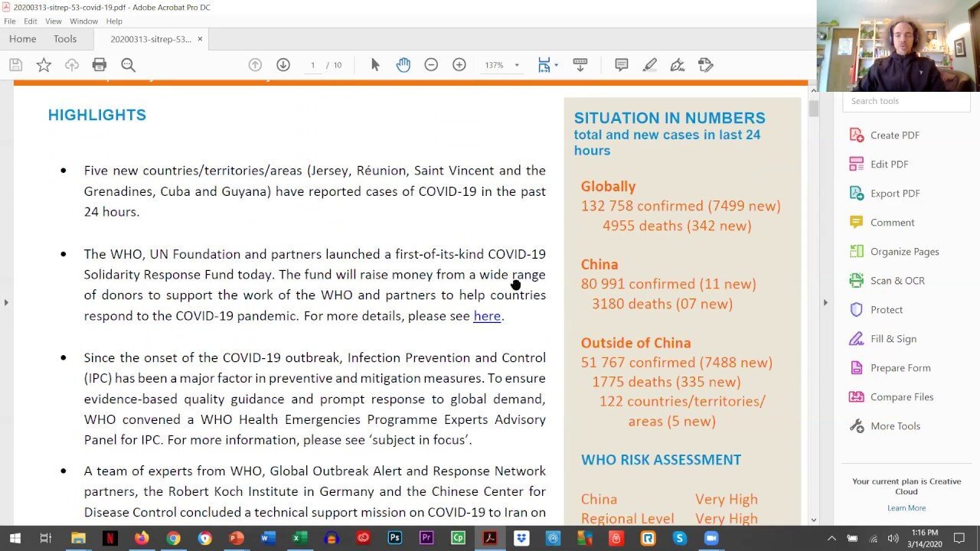
Task: Click the fit page view icon
Action: coord(544,65)
